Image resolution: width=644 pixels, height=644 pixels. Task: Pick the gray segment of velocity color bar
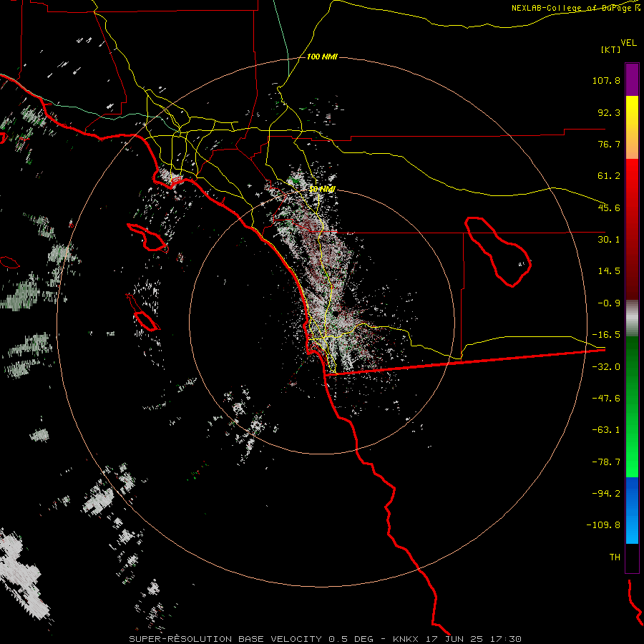coord(632,318)
